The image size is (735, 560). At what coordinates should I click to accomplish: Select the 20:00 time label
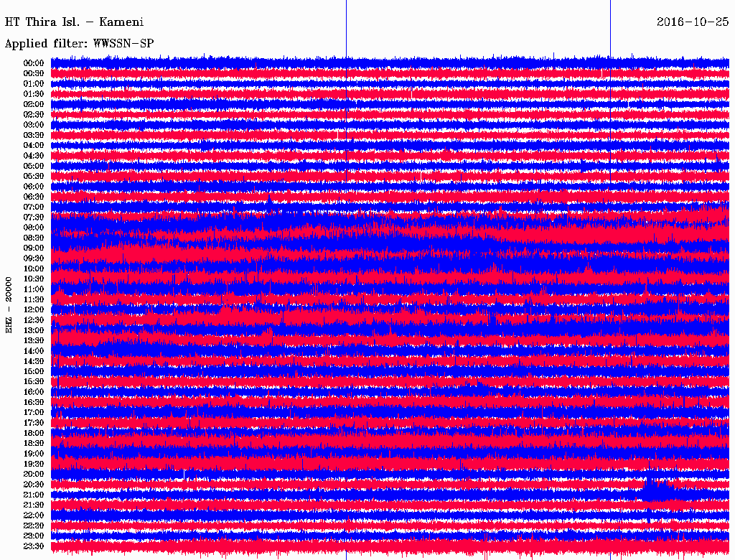click(x=34, y=474)
